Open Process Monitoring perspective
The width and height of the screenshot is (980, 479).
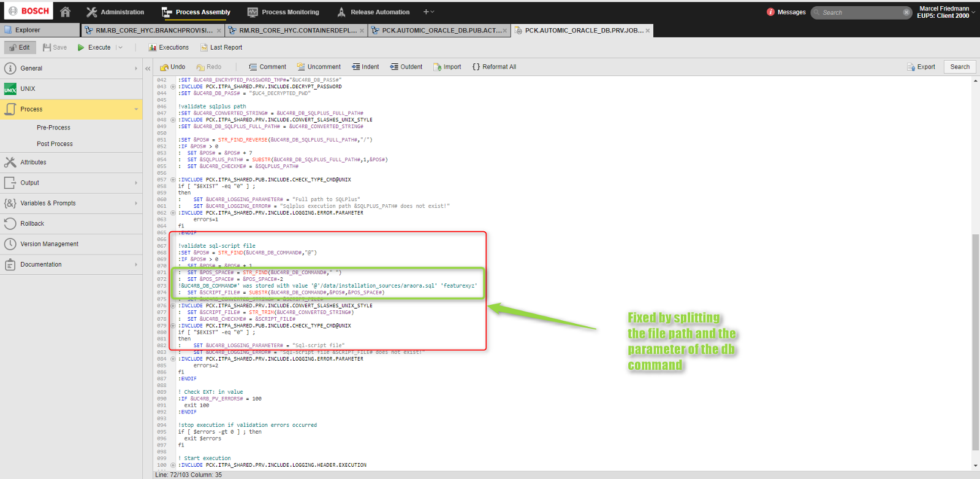(283, 12)
